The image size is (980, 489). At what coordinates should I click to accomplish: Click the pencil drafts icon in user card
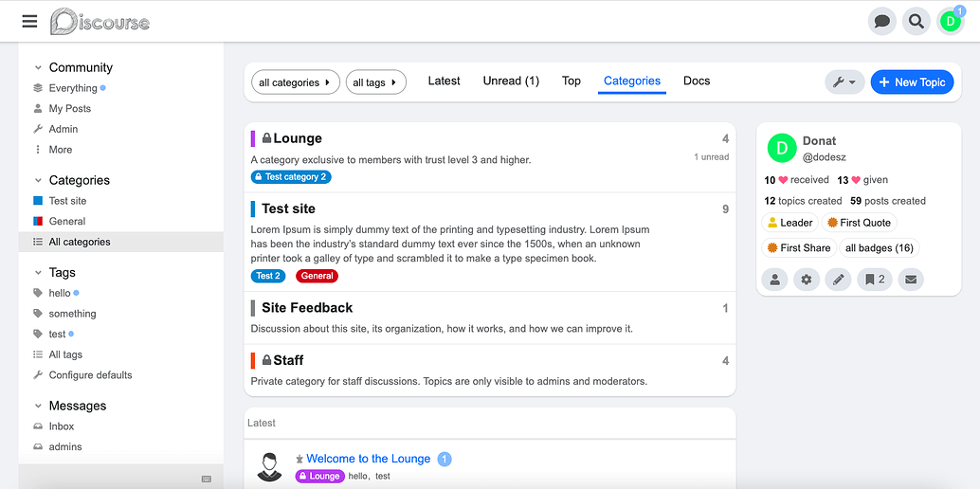(x=838, y=280)
